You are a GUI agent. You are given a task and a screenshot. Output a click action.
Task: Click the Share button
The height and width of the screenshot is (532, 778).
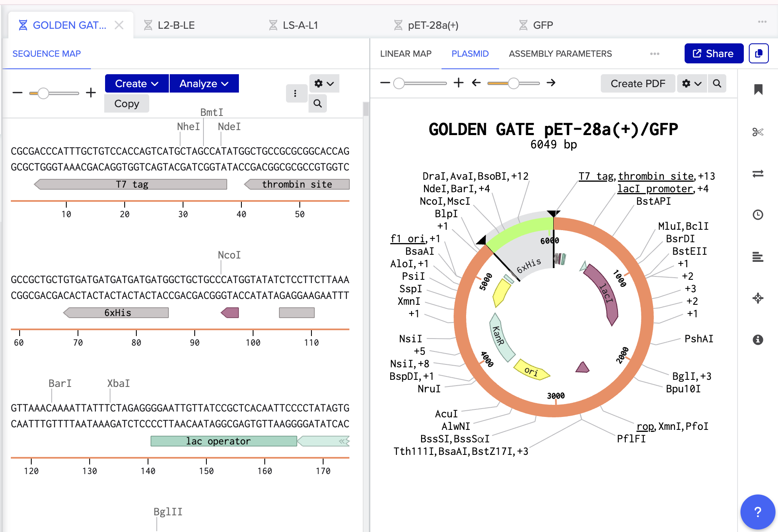click(x=713, y=53)
